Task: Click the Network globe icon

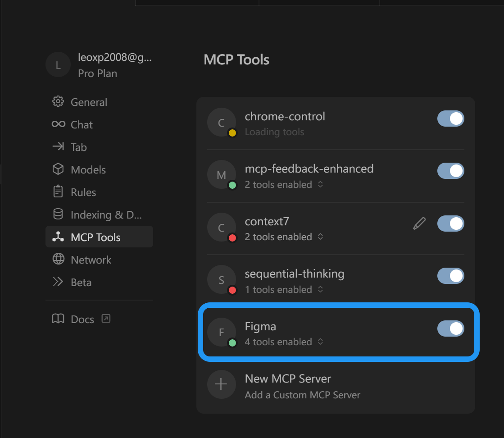Action: click(x=58, y=259)
